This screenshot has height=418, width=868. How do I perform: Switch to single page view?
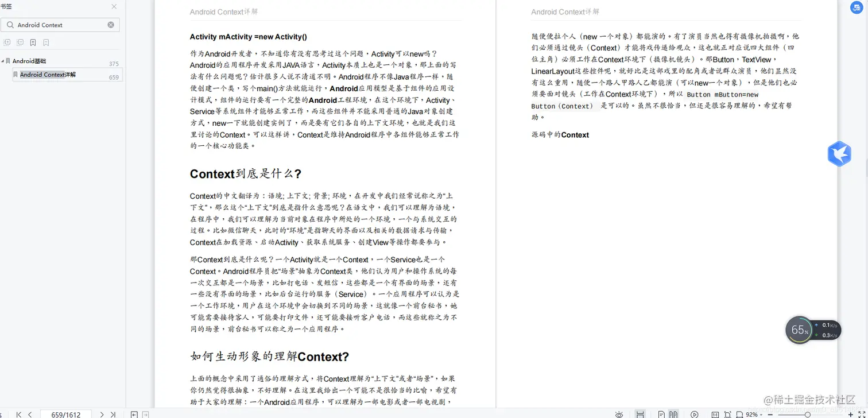[x=662, y=414]
